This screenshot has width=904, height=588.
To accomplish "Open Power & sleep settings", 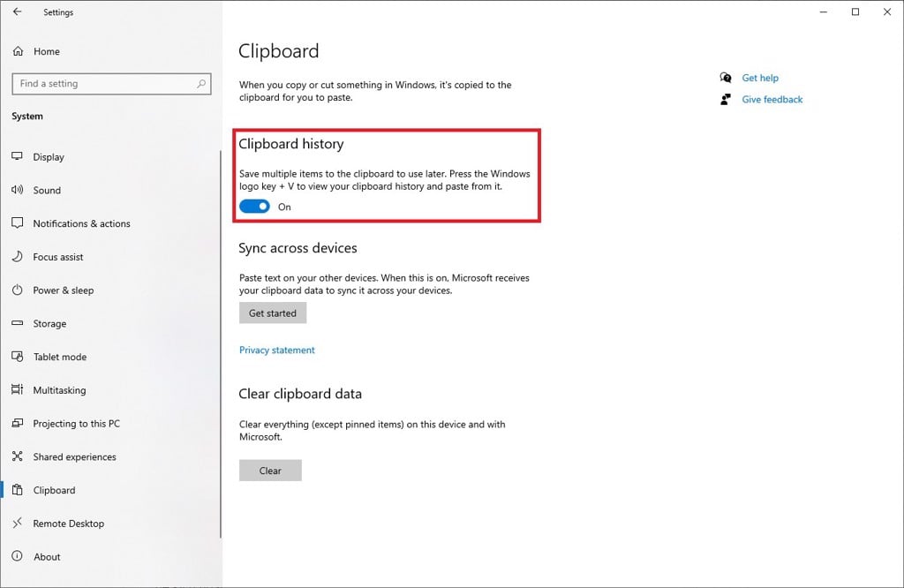I will pyautogui.click(x=63, y=290).
